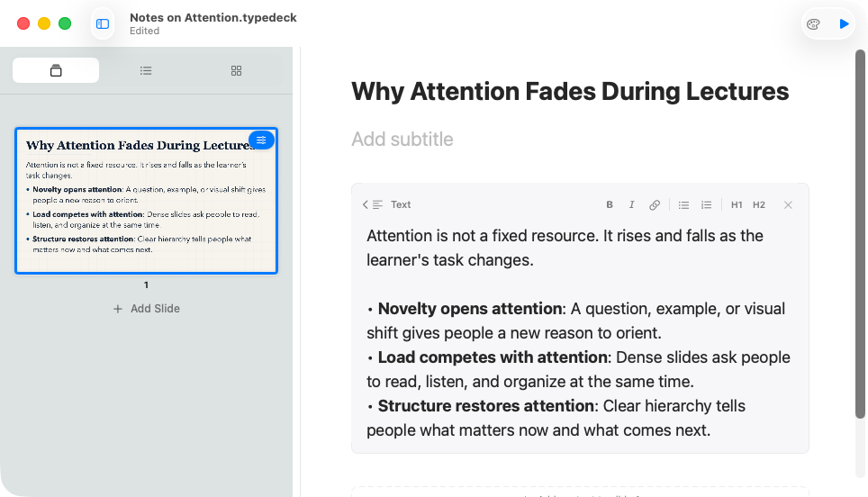Click the Add subtitle field
Image resolution: width=868 pixels, height=497 pixels.
point(402,140)
